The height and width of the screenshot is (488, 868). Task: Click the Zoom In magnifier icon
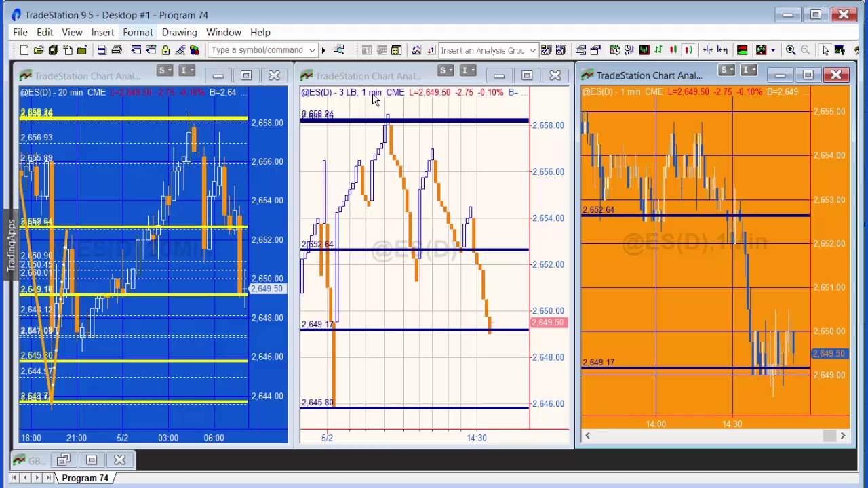point(791,50)
